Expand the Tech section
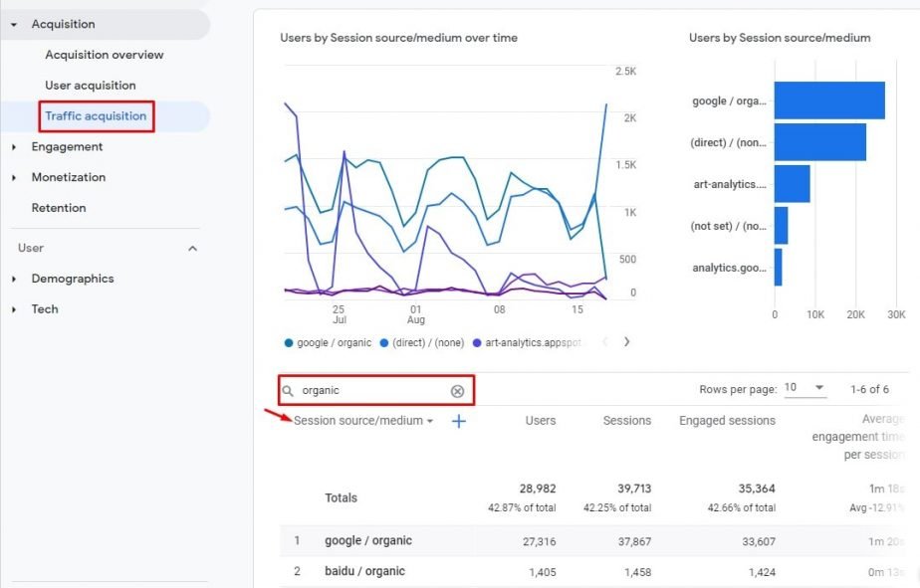 [14, 309]
